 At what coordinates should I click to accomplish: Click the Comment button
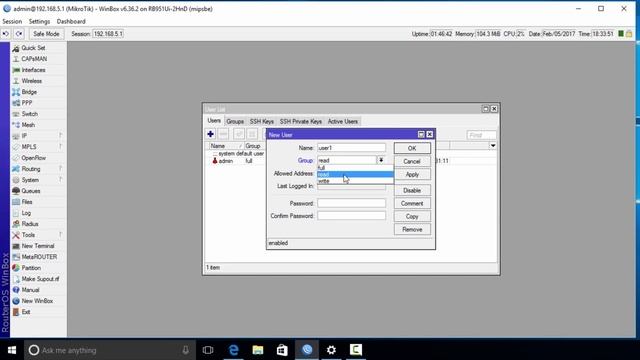(x=412, y=203)
